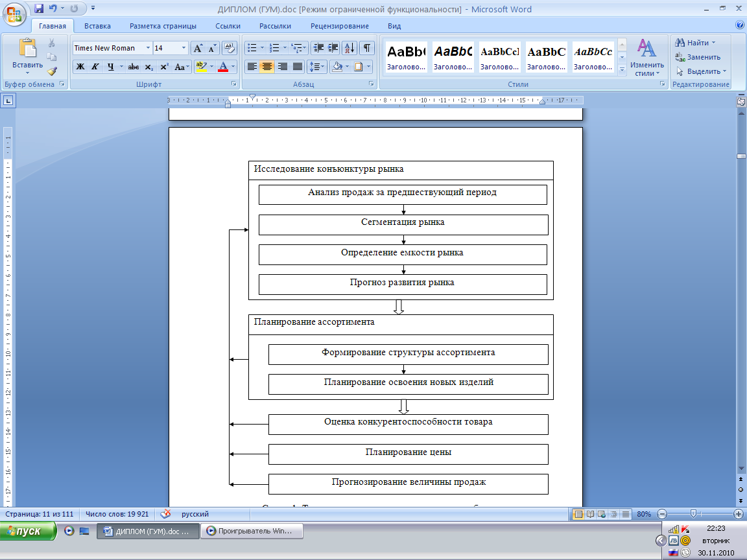Screen dimensions: 747x560
Task: Open the Ссылки tab
Action: click(228, 26)
